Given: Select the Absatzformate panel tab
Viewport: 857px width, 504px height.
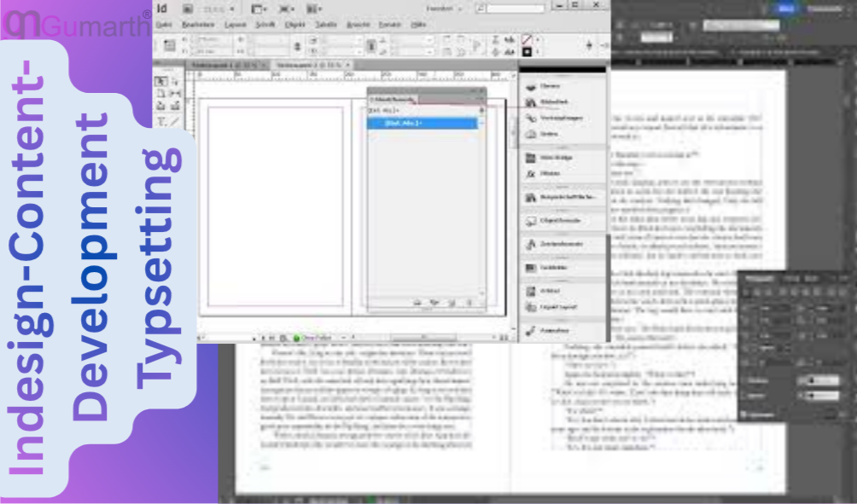Looking at the screenshot, I should coord(393,100).
